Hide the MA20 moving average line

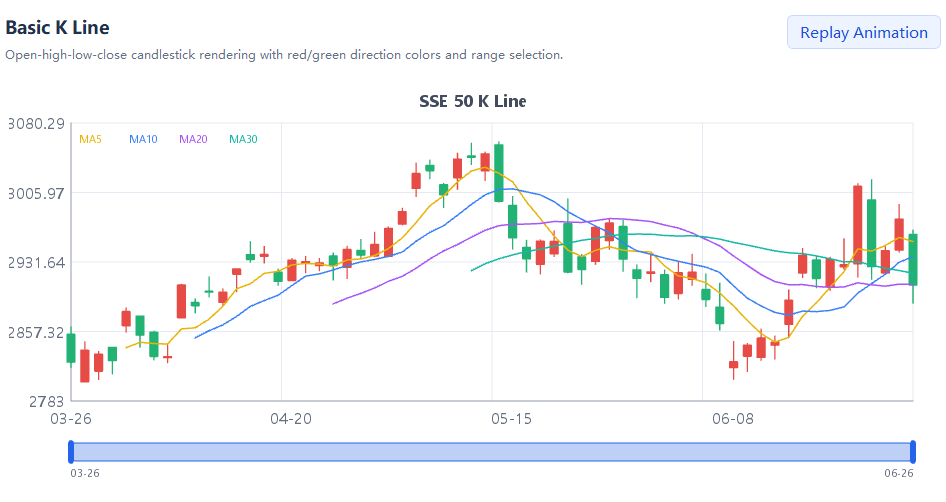coord(193,139)
